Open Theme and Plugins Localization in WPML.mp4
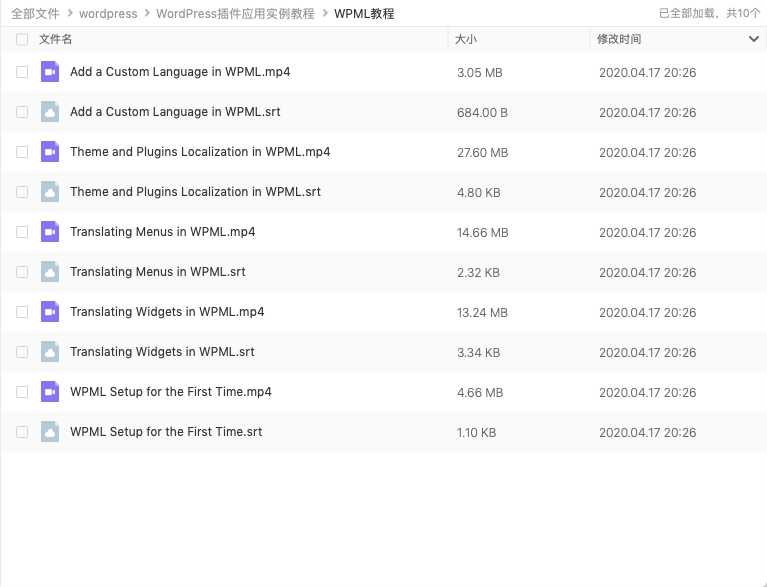Image resolution: width=767 pixels, height=587 pixels. click(200, 152)
